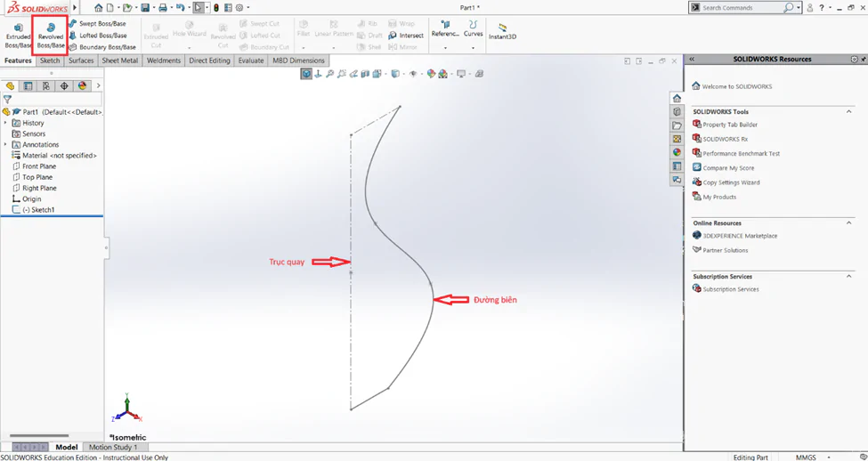Launch Property Tab Builder
This screenshot has width=868, height=461.
click(x=726, y=125)
